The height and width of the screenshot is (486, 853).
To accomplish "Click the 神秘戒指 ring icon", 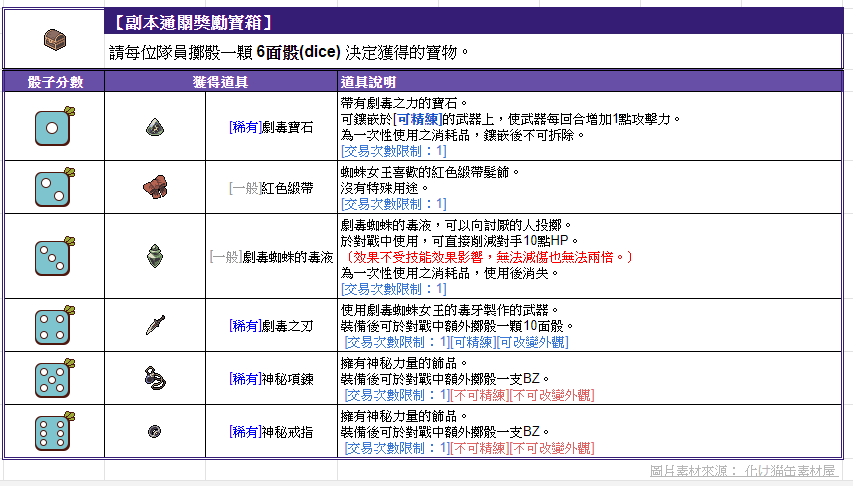I will click(x=154, y=432).
